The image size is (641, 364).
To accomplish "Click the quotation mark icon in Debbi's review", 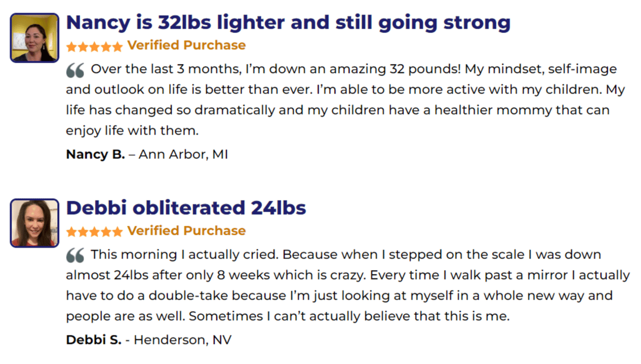I will (x=75, y=255).
